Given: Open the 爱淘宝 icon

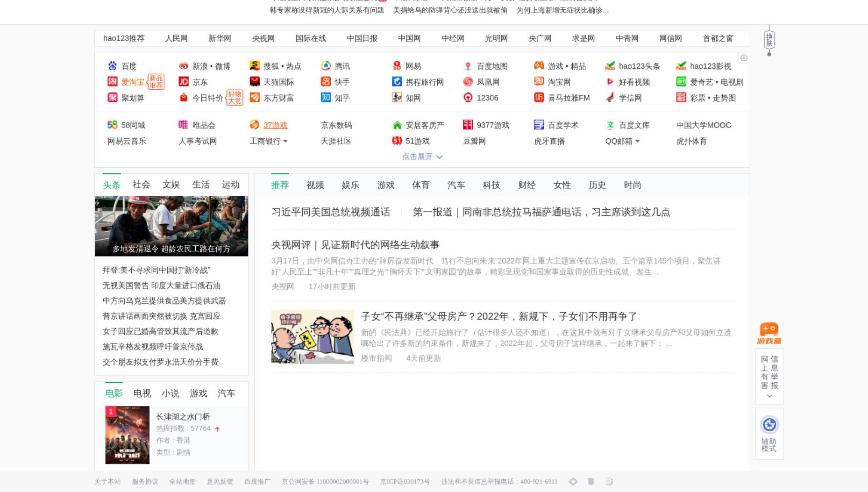Looking at the screenshot, I should coord(112,82).
